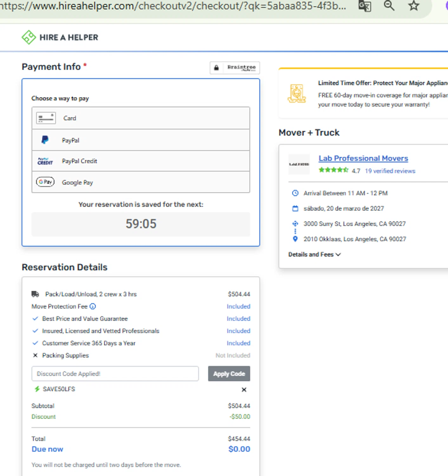The width and height of the screenshot is (448, 476).
Task: Click the translate page icon in address bar
Action: [365, 6]
